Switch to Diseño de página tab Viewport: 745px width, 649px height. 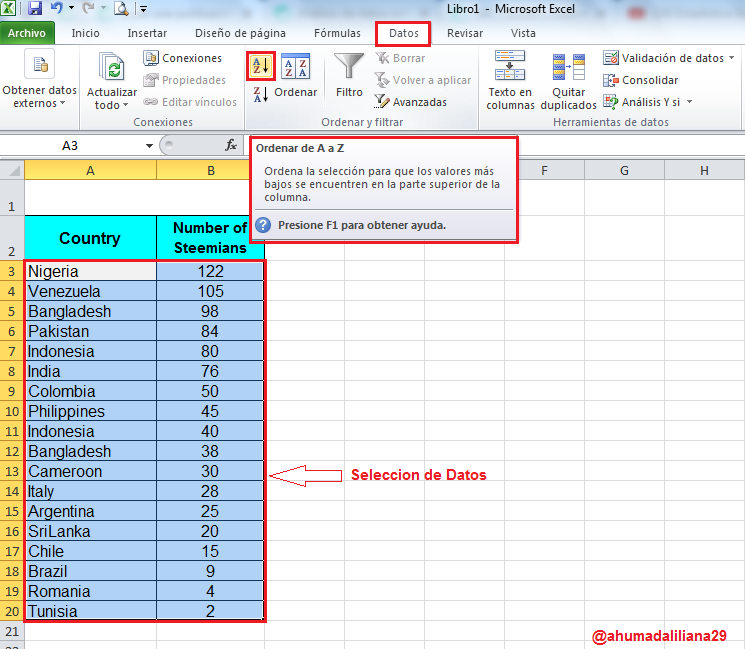240,33
